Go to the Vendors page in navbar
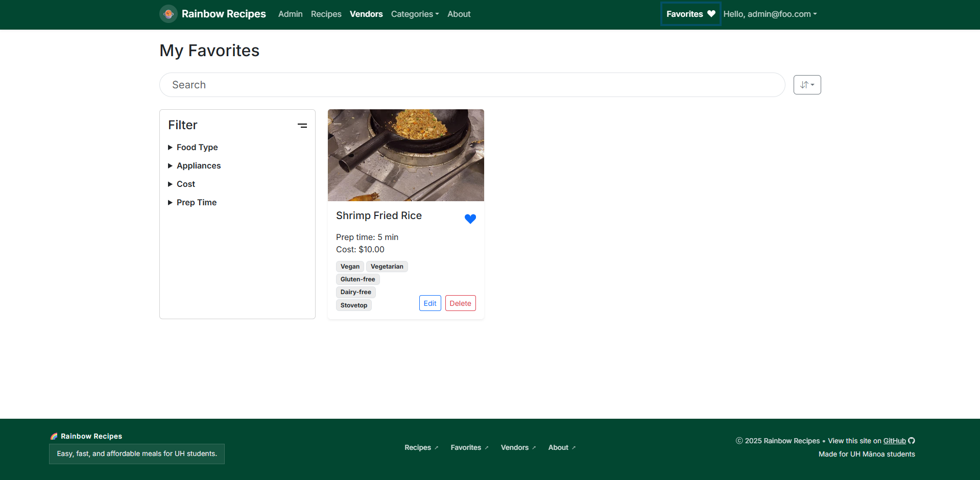 (x=366, y=14)
